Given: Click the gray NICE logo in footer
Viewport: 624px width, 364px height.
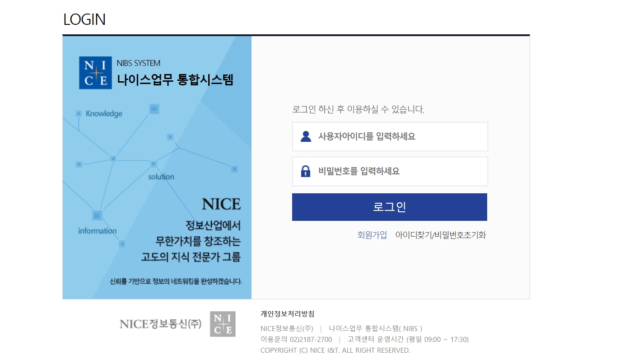Looking at the screenshot, I should (x=223, y=324).
